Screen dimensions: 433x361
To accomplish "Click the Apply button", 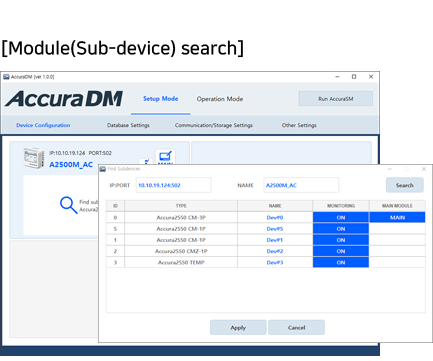I will (x=238, y=327).
